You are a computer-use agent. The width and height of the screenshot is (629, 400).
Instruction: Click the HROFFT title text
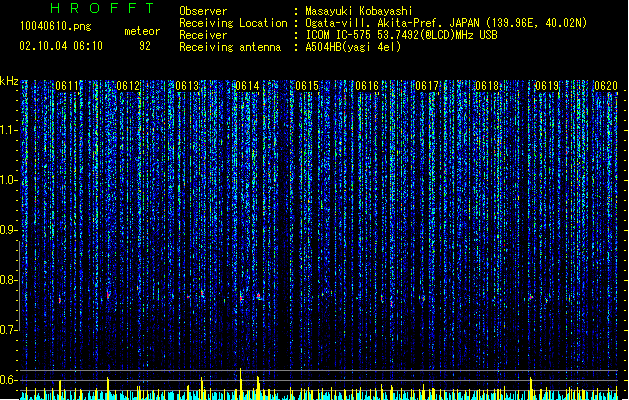coord(103,8)
